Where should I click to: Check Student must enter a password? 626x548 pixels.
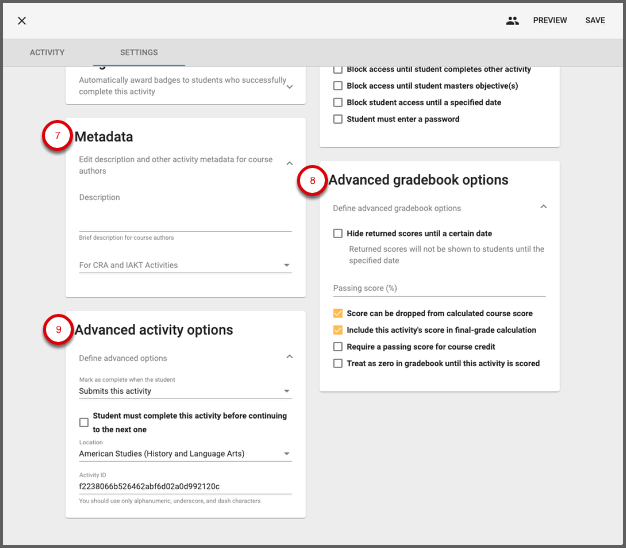pos(338,119)
